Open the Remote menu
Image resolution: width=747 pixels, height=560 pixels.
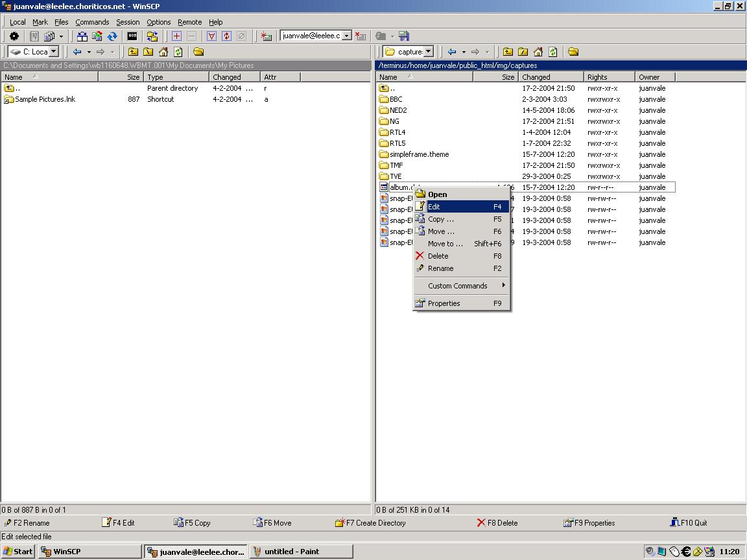[189, 22]
